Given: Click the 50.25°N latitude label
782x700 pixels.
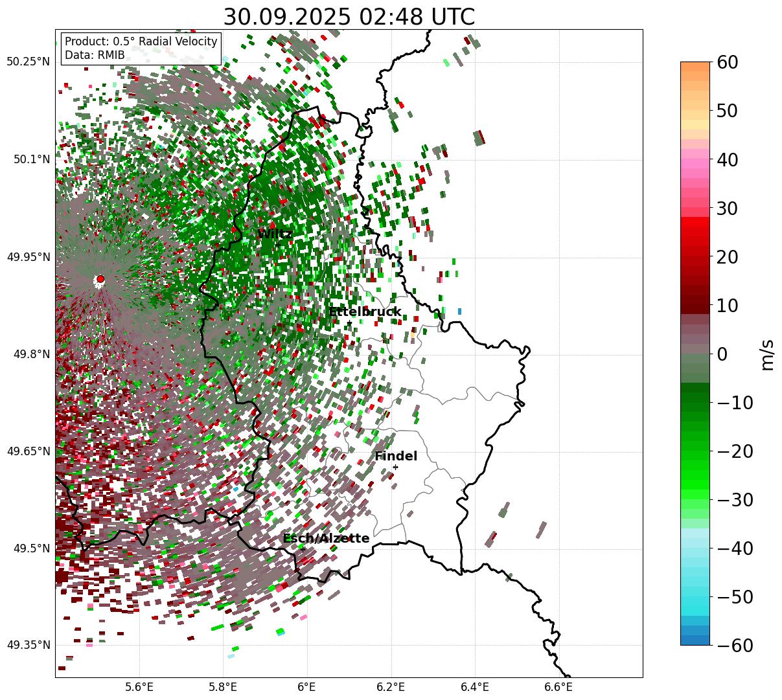Looking at the screenshot, I should click(x=28, y=62).
